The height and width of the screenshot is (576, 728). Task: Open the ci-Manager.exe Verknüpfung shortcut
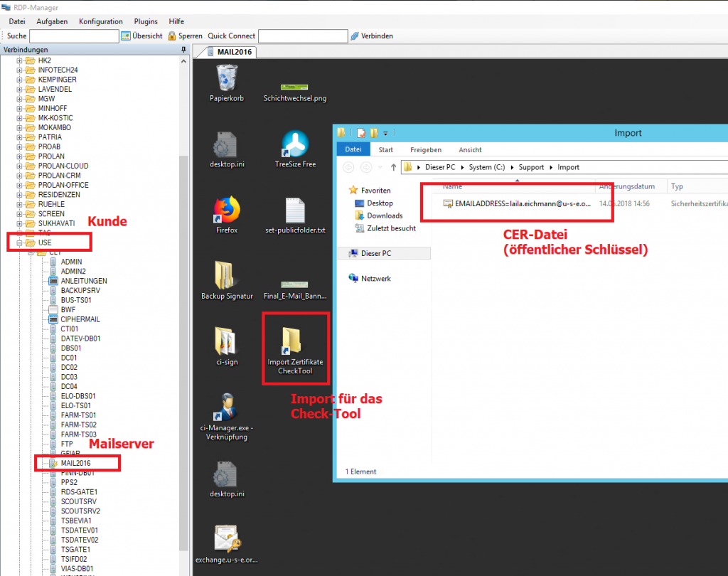(226, 409)
